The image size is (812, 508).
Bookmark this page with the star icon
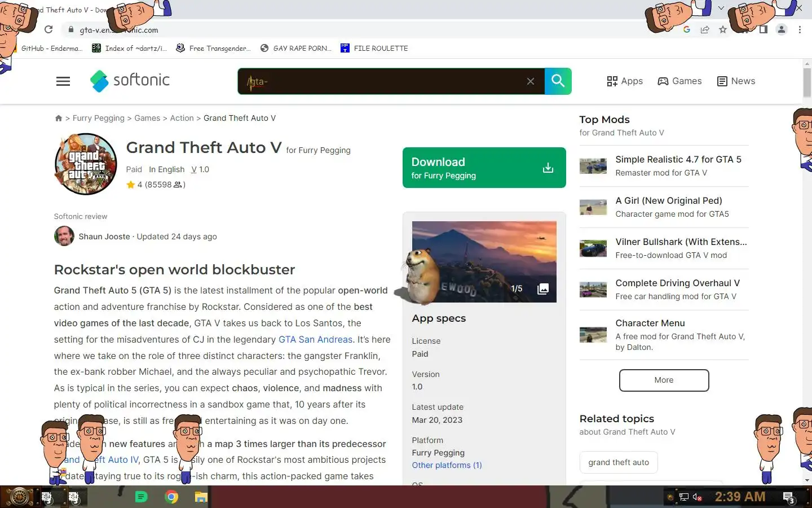[723, 30]
